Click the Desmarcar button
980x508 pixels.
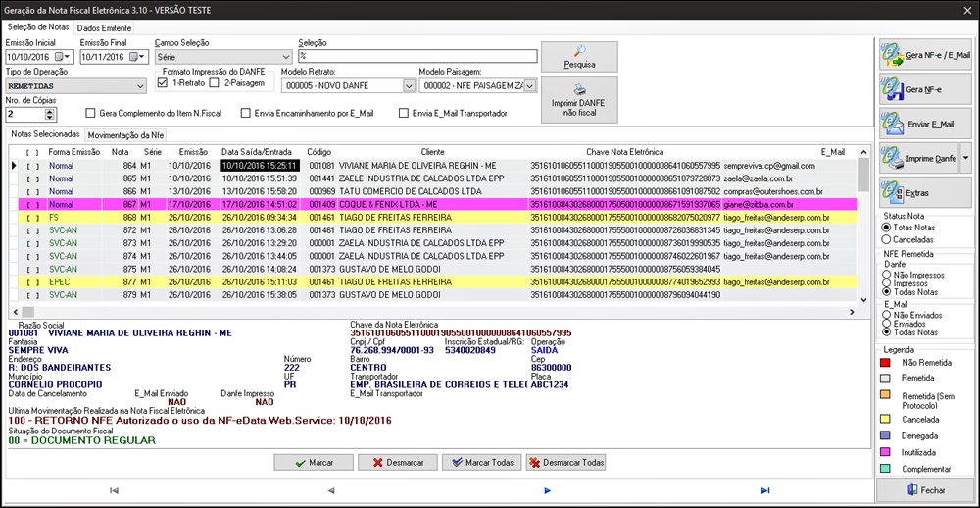click(397, 463)
